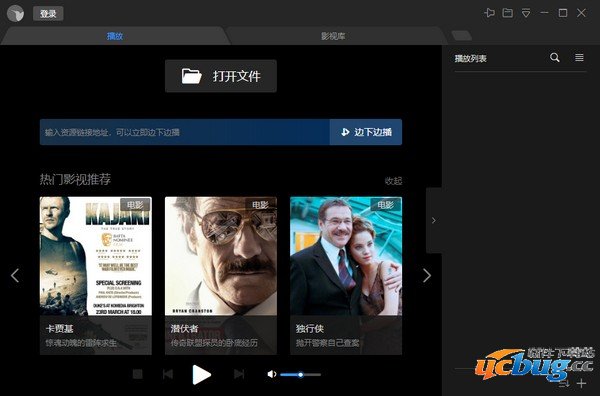Click the 热门影视推荐 heading
This screenshot has width=600, height=396.
click(75, 179)
